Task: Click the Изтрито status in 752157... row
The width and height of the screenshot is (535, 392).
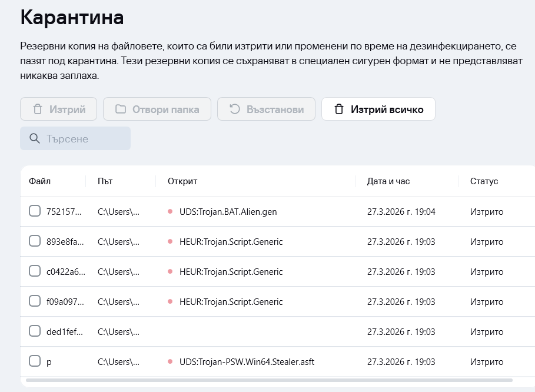Action: 487,212
